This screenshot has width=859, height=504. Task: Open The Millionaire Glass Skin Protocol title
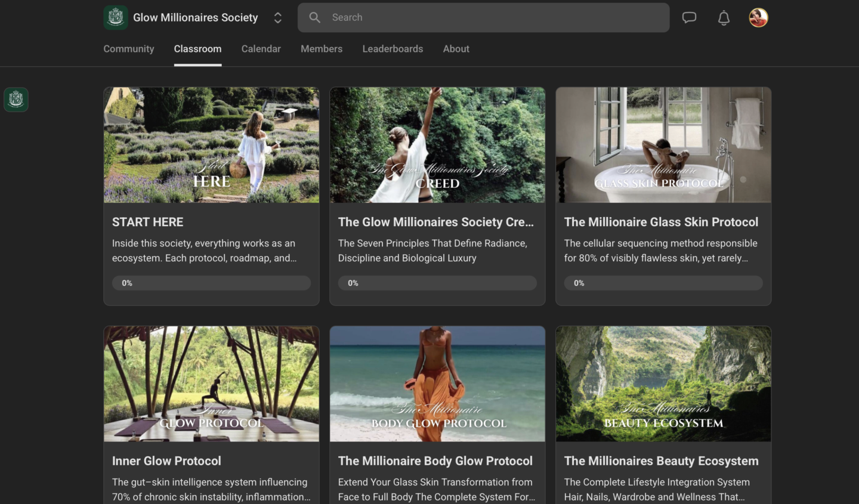click(x=661, y=222)
